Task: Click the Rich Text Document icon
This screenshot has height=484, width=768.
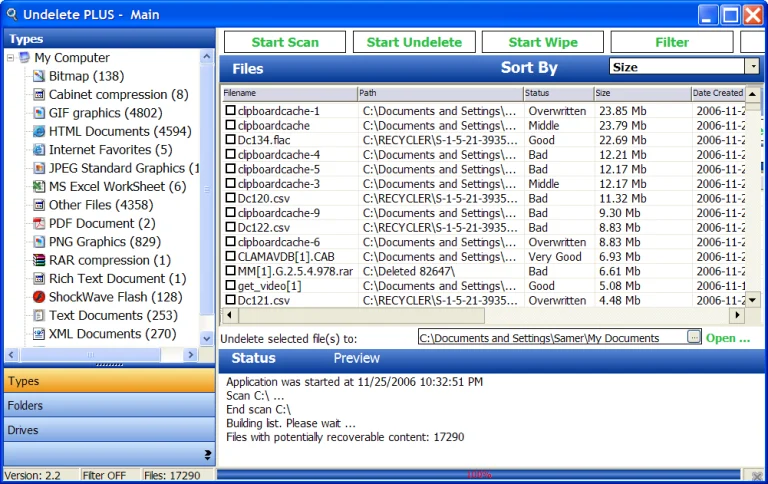Action: click(x=39, y=279)
